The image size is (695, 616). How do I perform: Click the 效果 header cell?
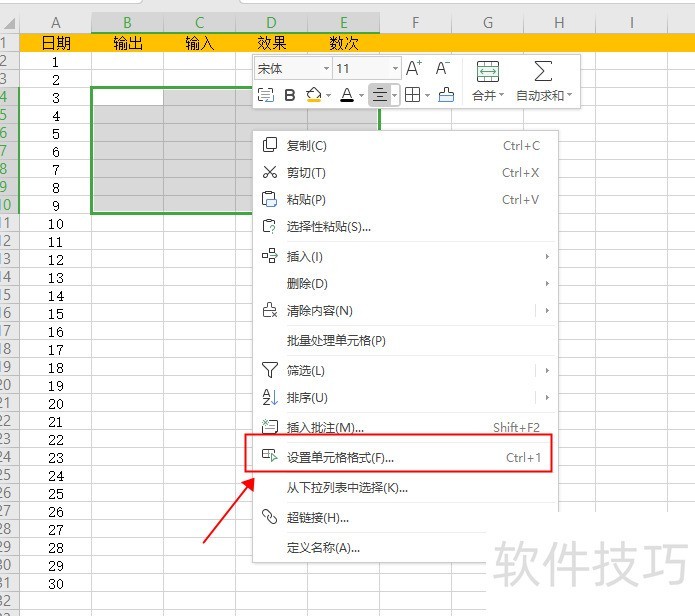(271, 43)
